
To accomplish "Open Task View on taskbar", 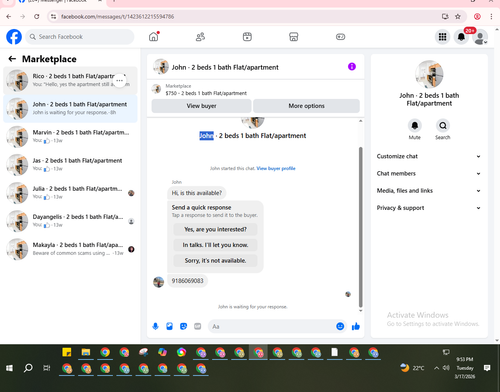I will [47, 368].
